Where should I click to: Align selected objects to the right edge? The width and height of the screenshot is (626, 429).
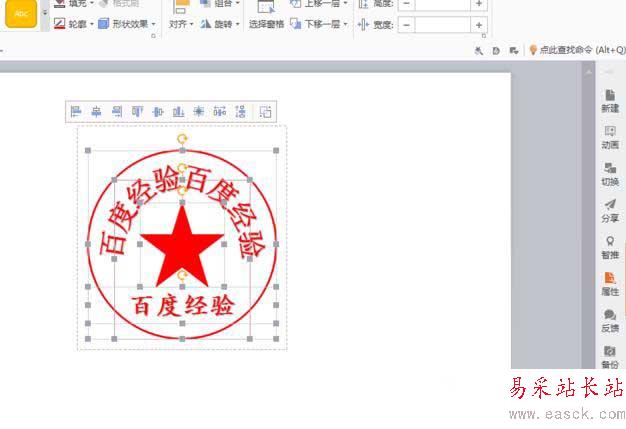tap(117, 112)
